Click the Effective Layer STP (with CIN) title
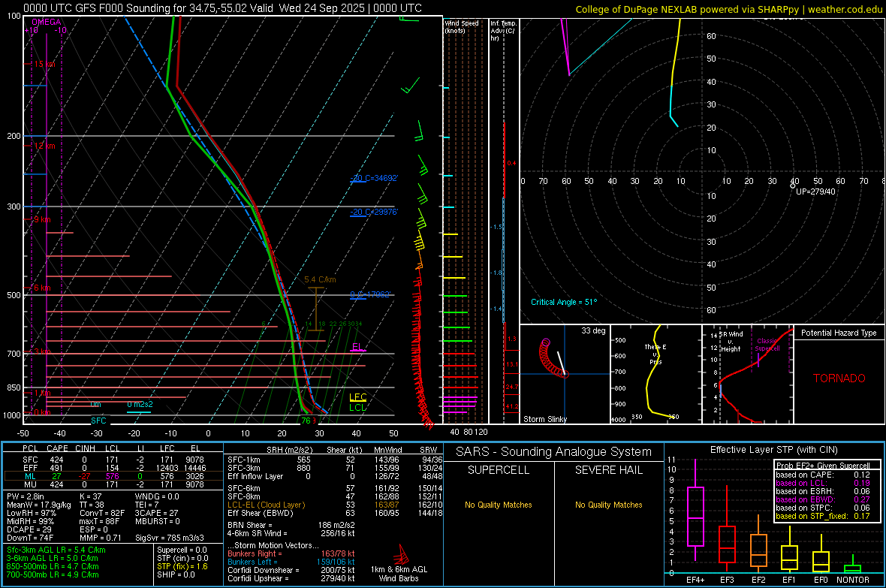 coord(773,450)
